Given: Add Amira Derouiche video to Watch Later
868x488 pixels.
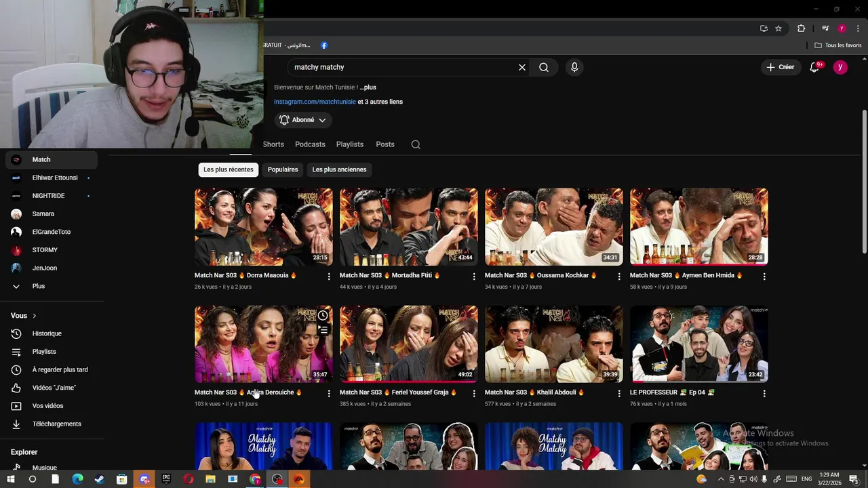Looking at the screenshot, I should [323, 316].
